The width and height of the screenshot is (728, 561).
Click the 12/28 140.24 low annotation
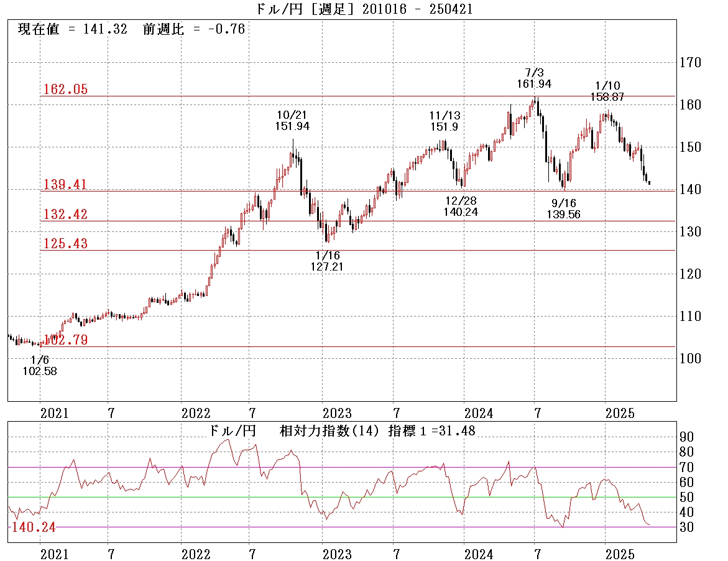click(461, 206)
